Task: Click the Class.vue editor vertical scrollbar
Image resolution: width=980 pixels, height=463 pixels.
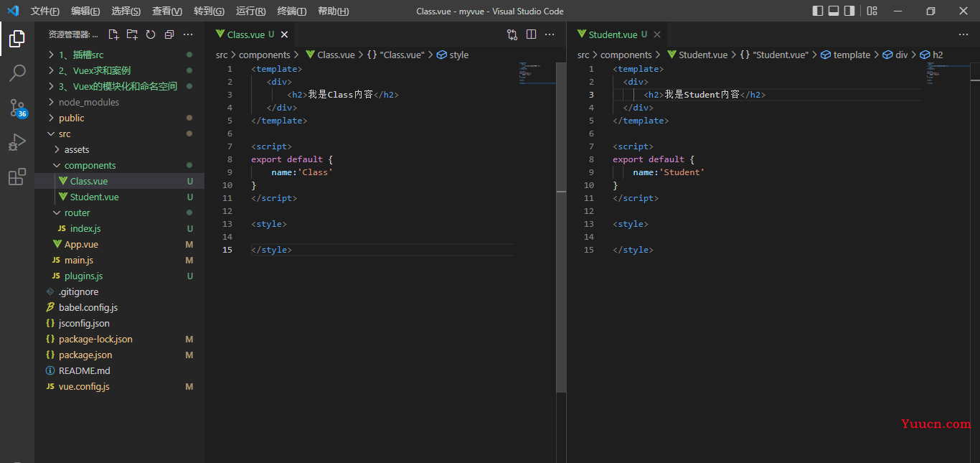Action: pos(561,227)
